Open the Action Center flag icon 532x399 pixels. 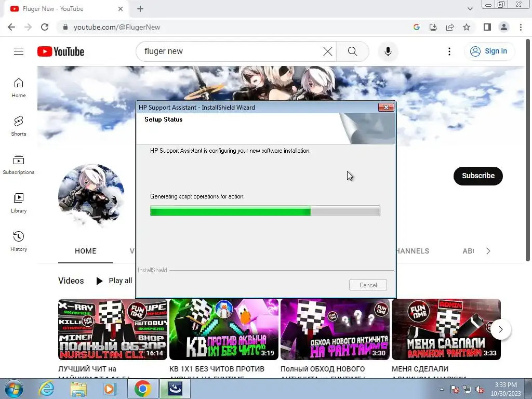(x=455, y=389)
